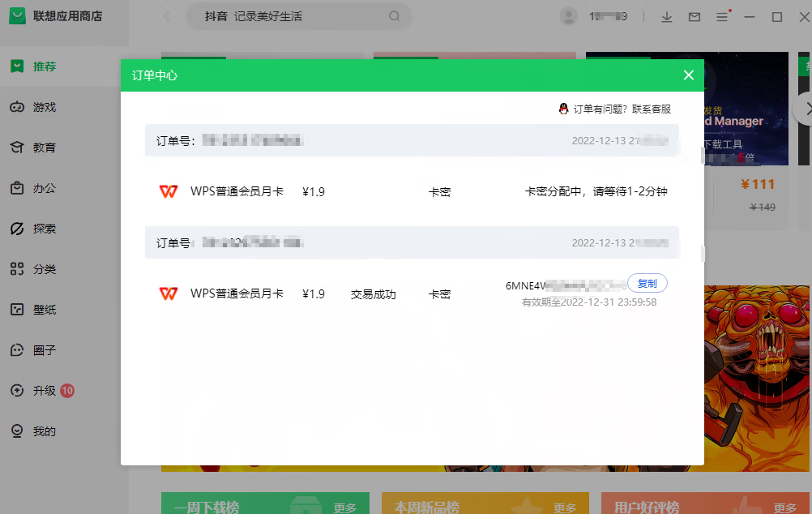The height and width of the screenshot is (514, 812).
Task: Go to 我的 profile page
Action: coord(45,431)
